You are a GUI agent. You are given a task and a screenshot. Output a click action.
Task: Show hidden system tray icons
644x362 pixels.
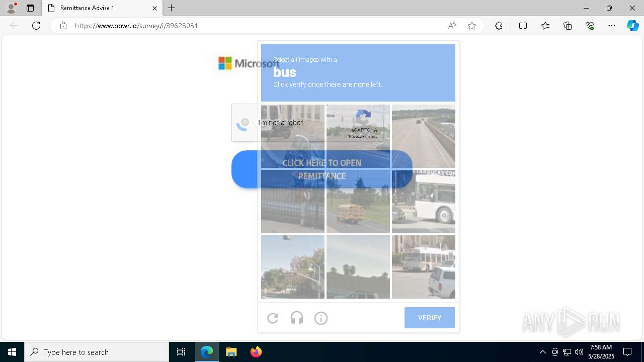pos(542,352)
